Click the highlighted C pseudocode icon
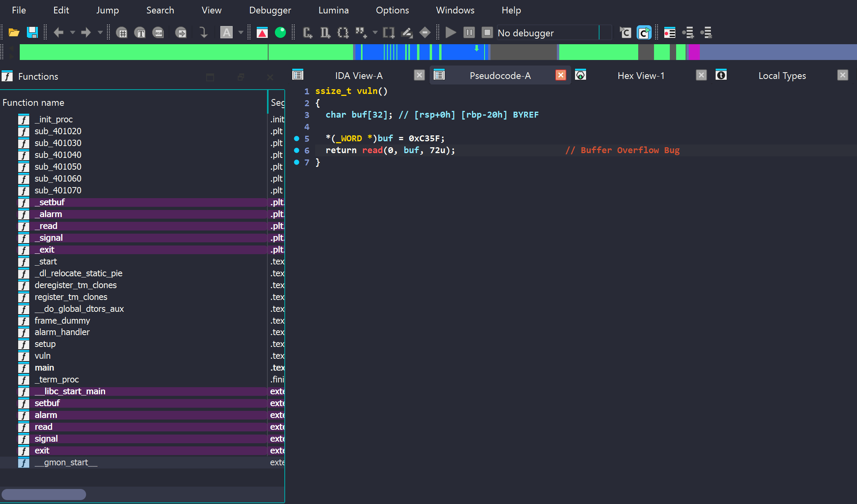857x504 pixels. coord(644,33)
